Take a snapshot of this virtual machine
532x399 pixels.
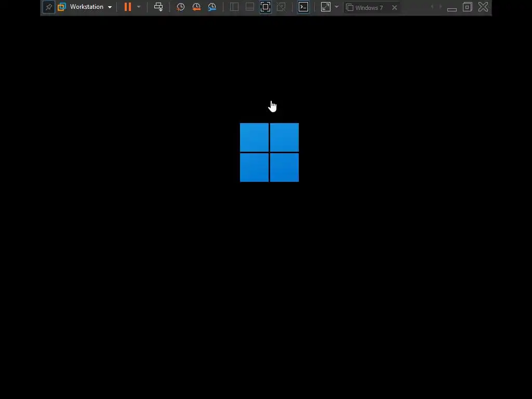tap(180, 7)
